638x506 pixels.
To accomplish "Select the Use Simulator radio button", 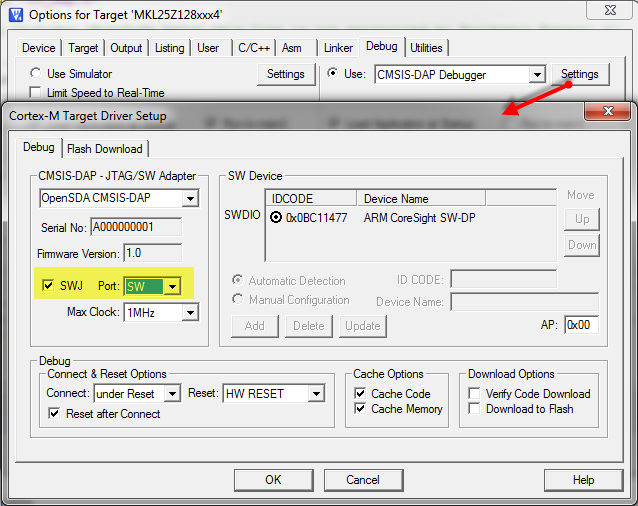I will 36,74.
